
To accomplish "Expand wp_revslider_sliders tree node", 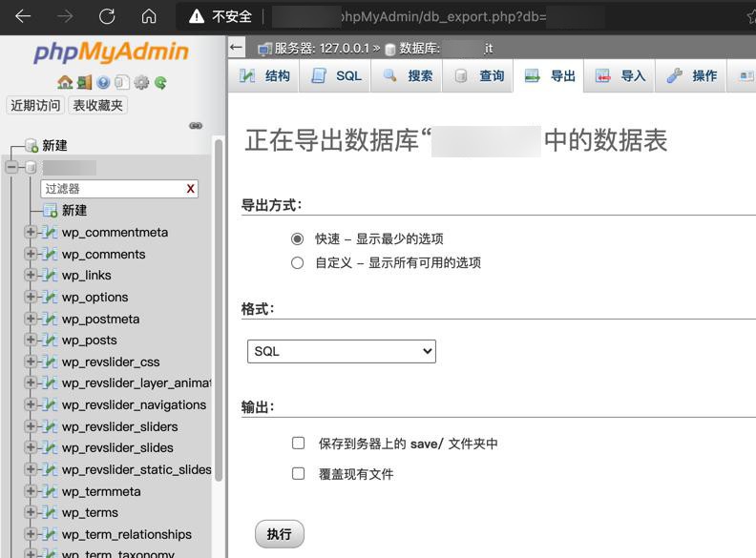I will tap(31, 426).
